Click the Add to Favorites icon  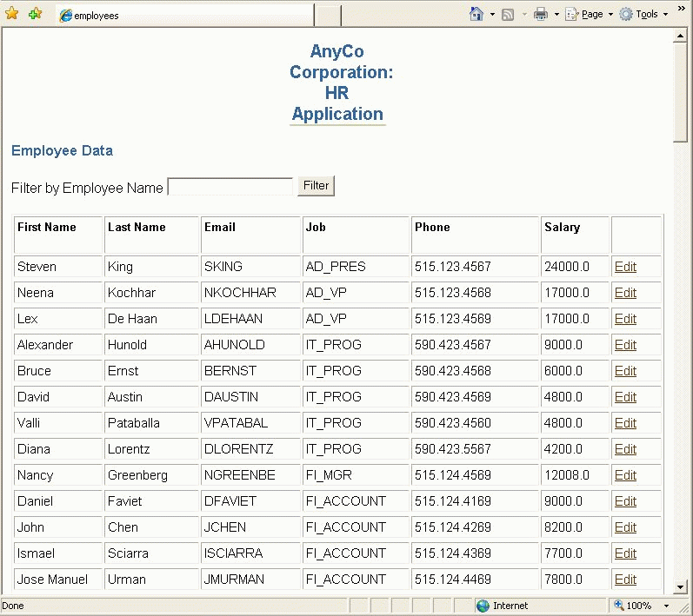click(35, 14)
